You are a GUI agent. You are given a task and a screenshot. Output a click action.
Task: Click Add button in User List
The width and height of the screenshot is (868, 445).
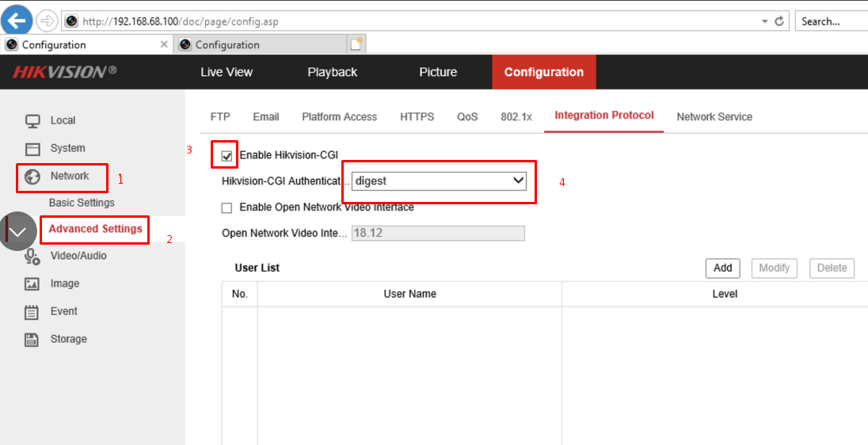tap(723, 268)
